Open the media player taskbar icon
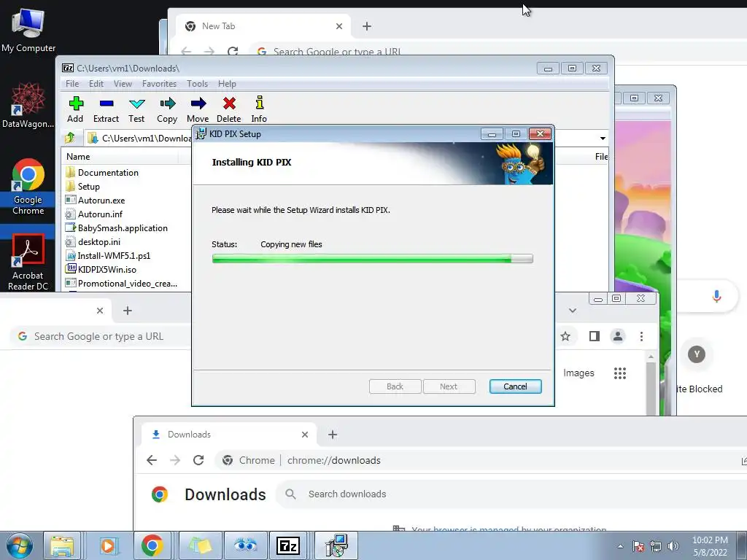This screenshot has height=560, width=747. click(x=107, y=545)
